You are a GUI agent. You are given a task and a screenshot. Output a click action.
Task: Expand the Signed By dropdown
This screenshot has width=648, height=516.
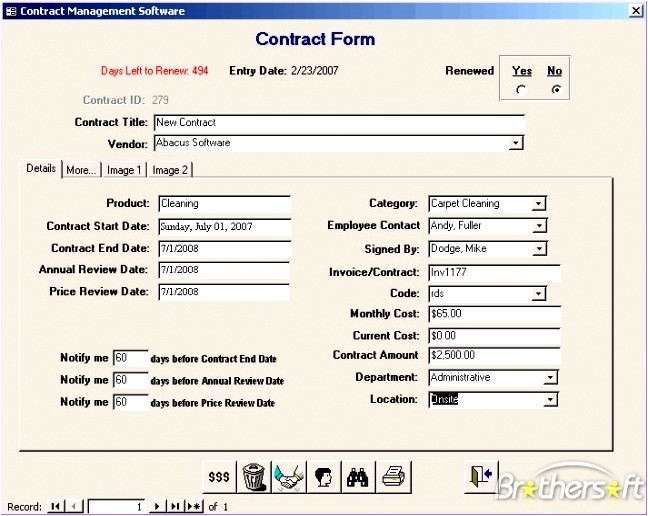point(539,249)
